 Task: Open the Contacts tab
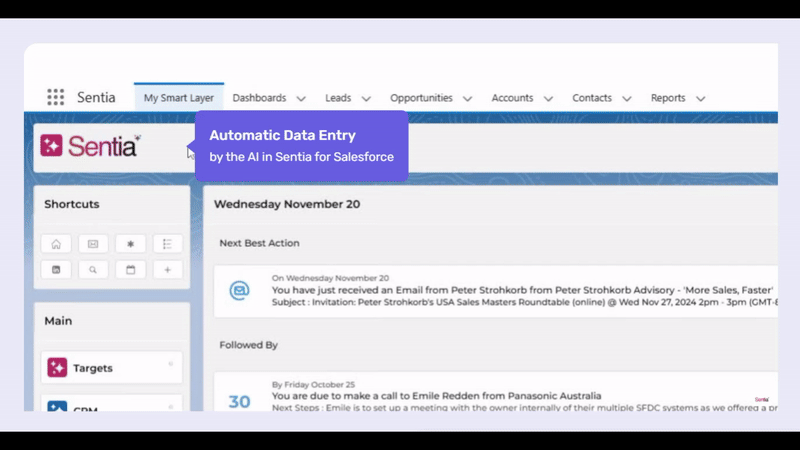[592, 97]
